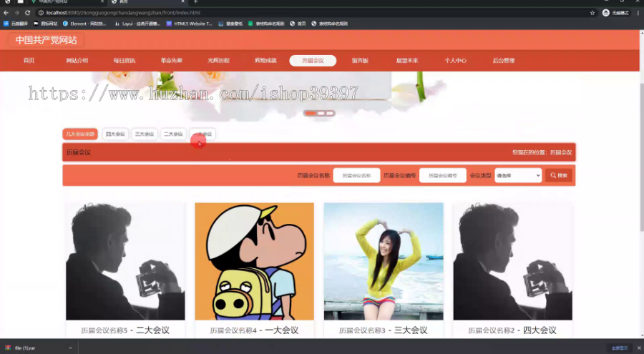Open the 图标网站 bookmark
The height and width of the screenshot is (354, 644).
click(45, 24)
